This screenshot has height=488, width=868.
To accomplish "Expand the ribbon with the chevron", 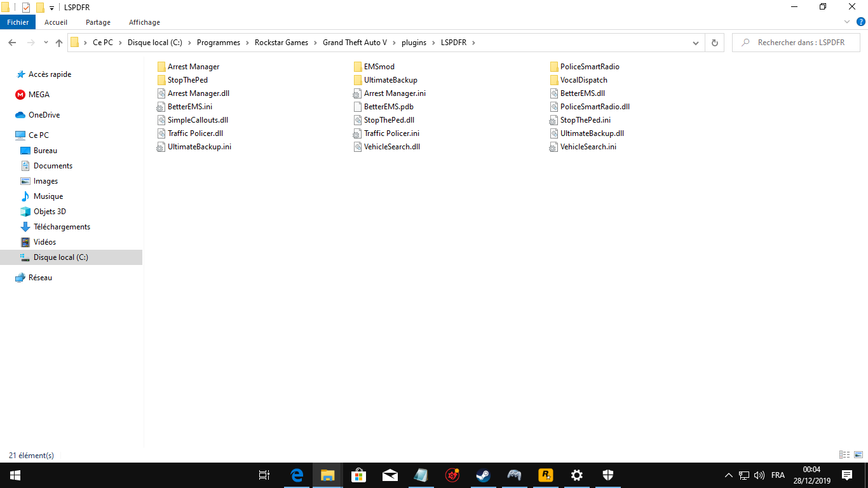I will click(847, 22).
